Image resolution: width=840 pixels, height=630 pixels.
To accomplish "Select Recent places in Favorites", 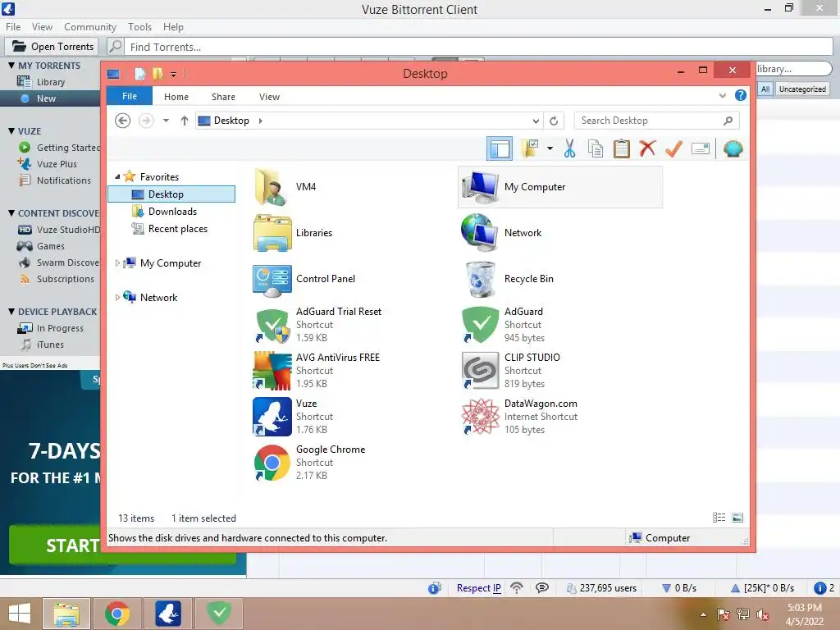I will 177,229.
